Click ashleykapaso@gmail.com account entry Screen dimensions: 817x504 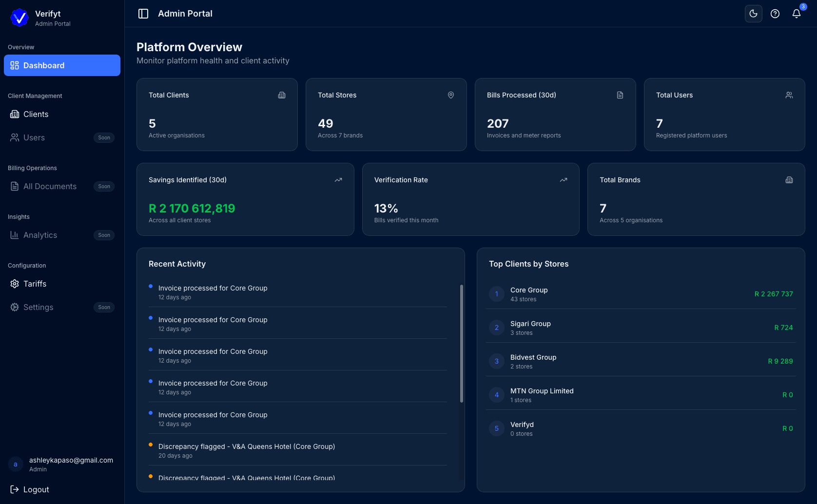[x=62, y=464]
